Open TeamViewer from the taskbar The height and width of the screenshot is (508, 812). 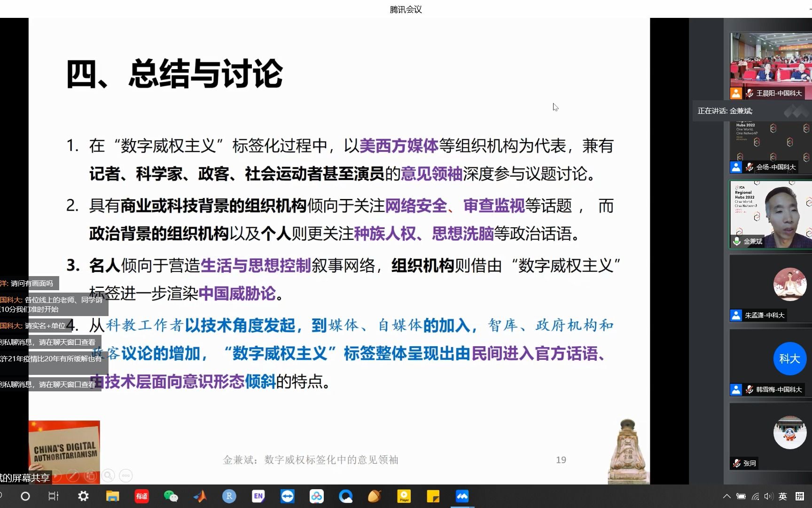click(287, 496)
